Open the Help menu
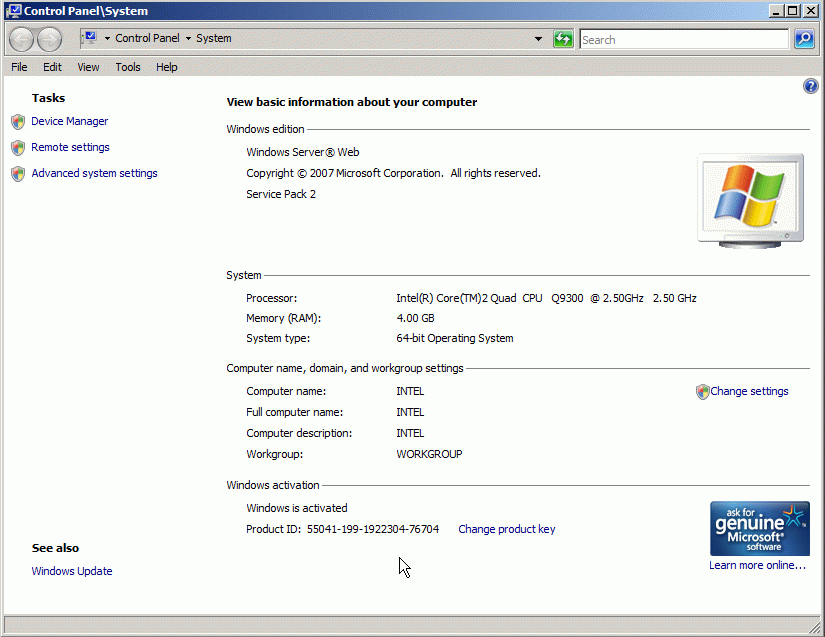 166,67
